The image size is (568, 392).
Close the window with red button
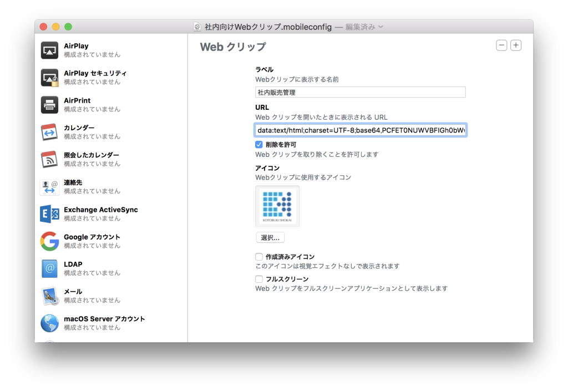tap(43, 27)
